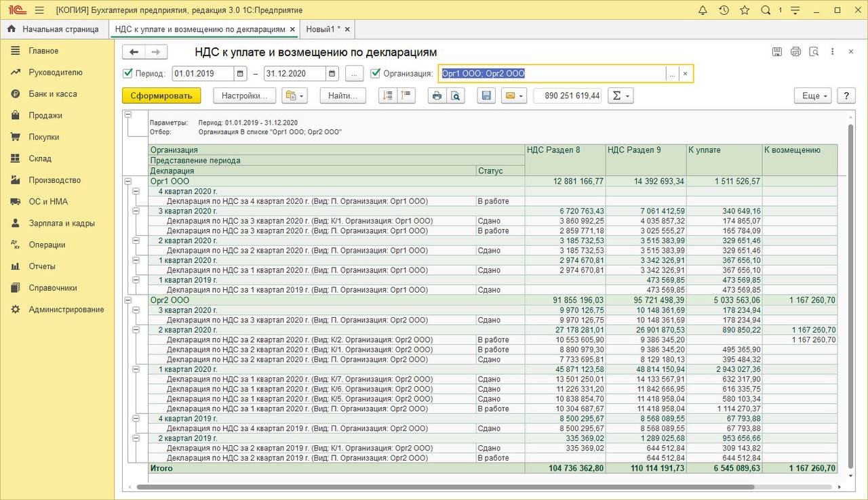Screen dimensions: 868x500
Task: Click save-to-disk icon near form title
Action: (777, 51)
